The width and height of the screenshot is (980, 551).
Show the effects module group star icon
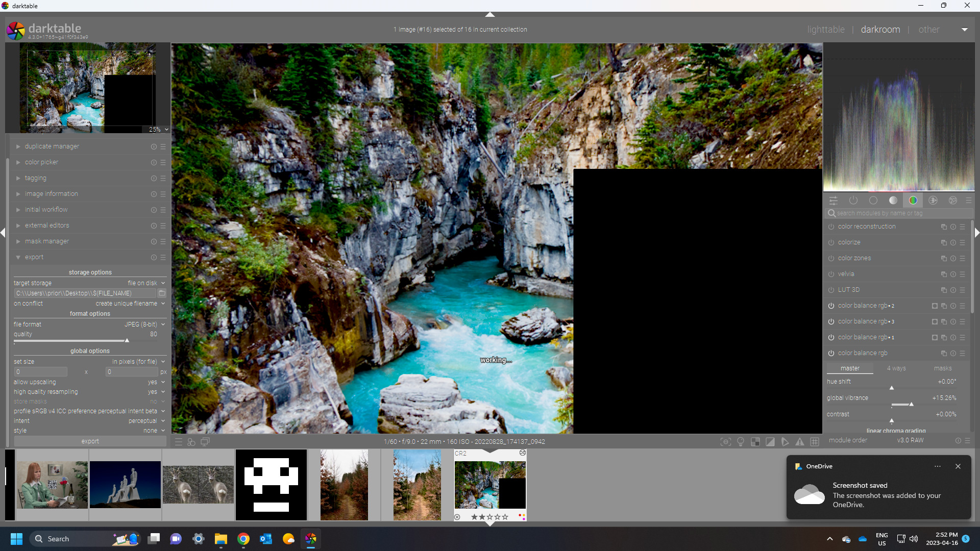coord(953,201)
